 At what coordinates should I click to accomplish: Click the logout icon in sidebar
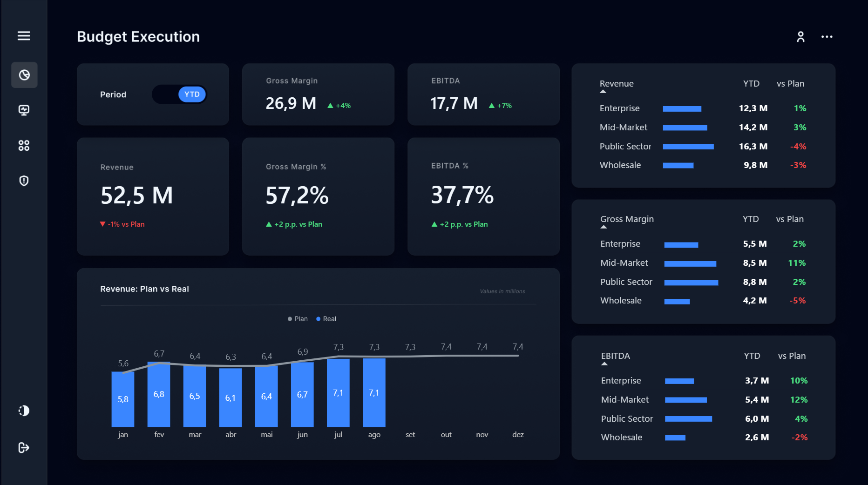(24, 448)
